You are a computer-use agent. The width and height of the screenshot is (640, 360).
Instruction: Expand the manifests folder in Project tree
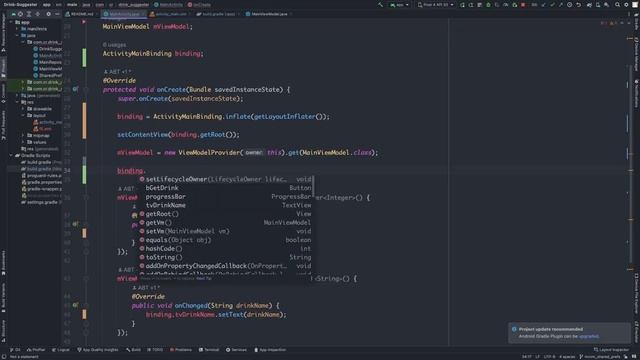click(17, 29)
